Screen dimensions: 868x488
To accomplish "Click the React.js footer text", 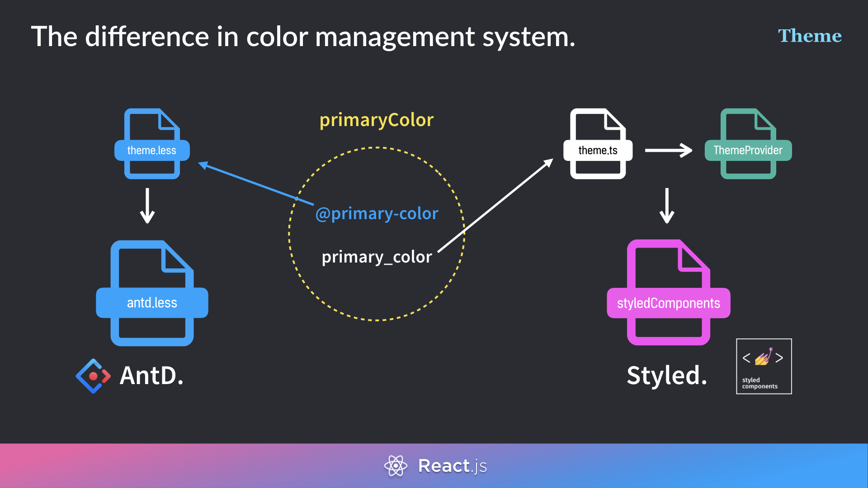I will 452,466.
